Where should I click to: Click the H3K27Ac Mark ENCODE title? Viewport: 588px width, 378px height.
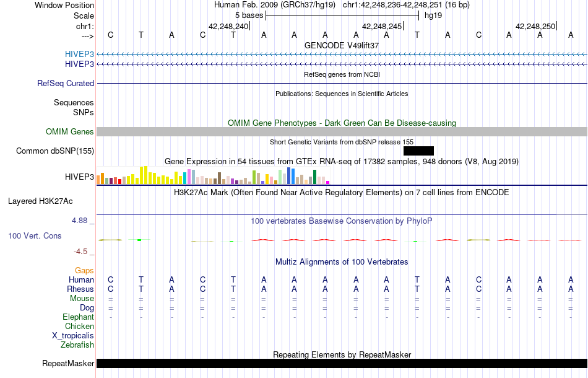click(x=342, y=193)
